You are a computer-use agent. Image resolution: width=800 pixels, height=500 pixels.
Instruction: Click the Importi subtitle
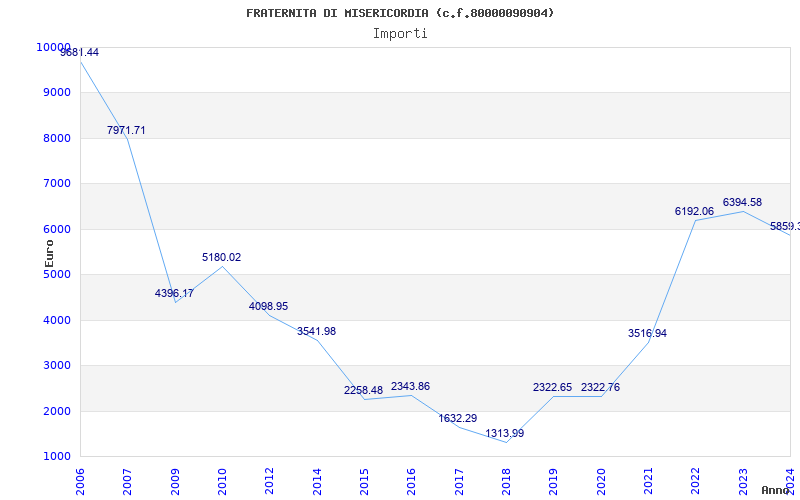400,34
